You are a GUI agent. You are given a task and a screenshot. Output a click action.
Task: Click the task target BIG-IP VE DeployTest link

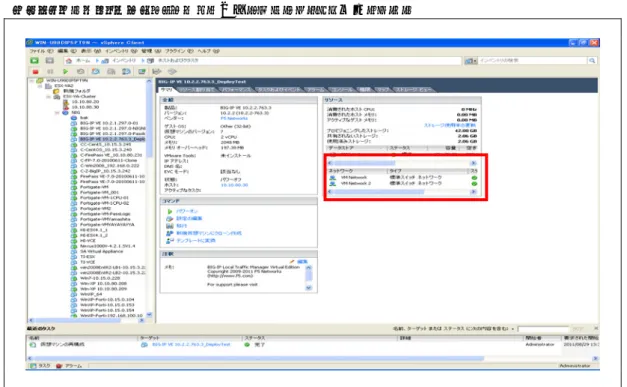191,344
